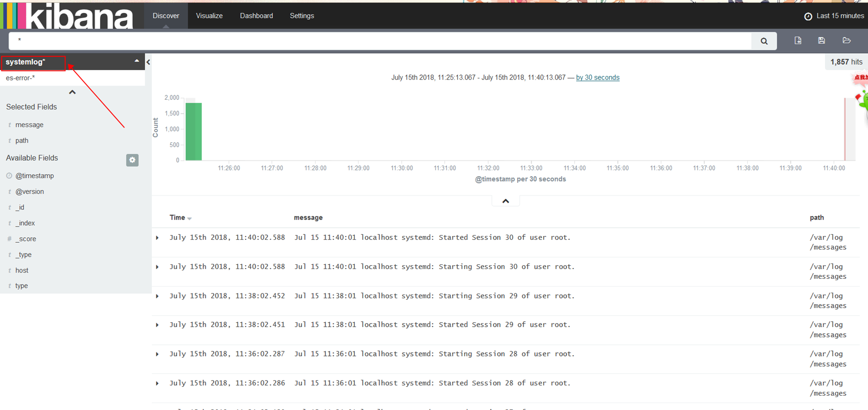Click the clock icon for time range
This screenshot has width=868, height=410.
pos(808,16)
